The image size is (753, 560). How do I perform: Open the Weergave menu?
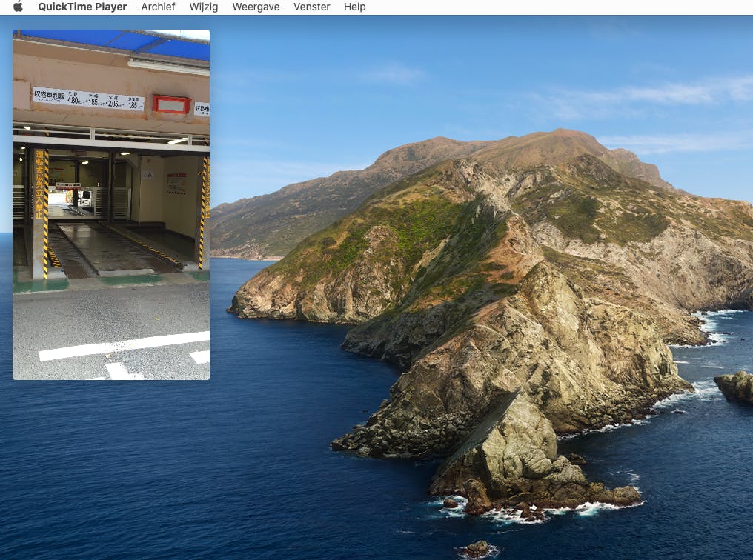(x=256, y=7)
